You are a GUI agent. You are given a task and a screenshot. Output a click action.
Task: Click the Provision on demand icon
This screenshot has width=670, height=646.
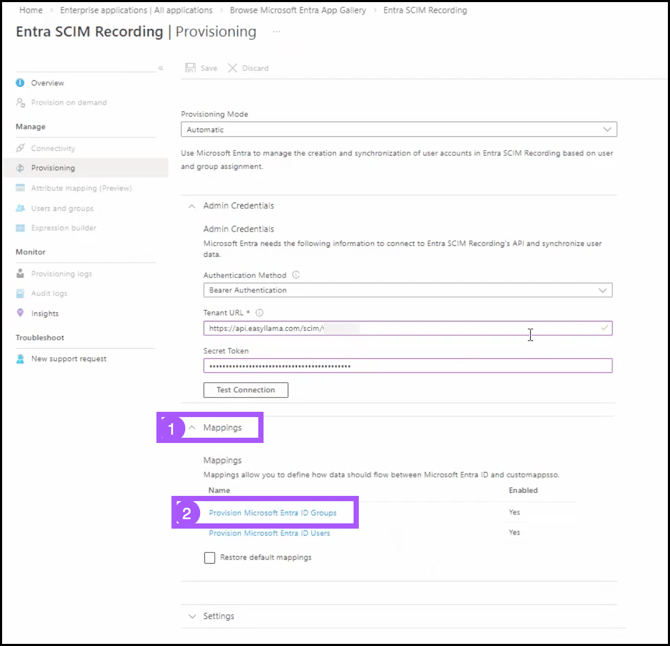tap(20, 103)
